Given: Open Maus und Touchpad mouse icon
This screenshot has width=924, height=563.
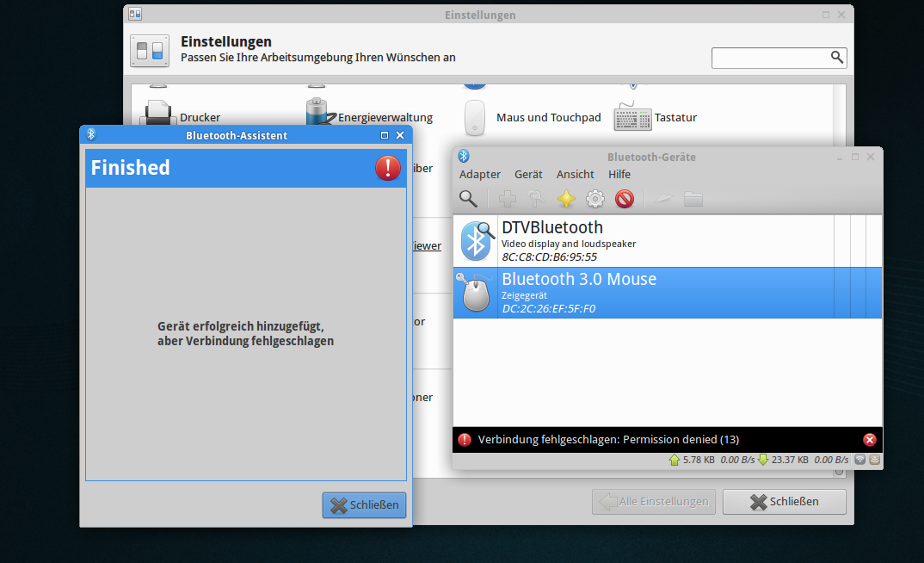Looking at the screenshot, I should tap(474, 117).
